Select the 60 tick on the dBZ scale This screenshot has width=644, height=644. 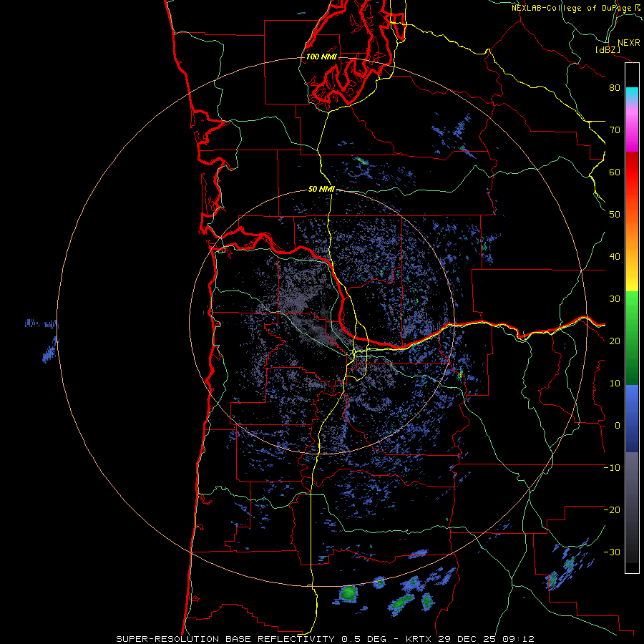(615, 172)
